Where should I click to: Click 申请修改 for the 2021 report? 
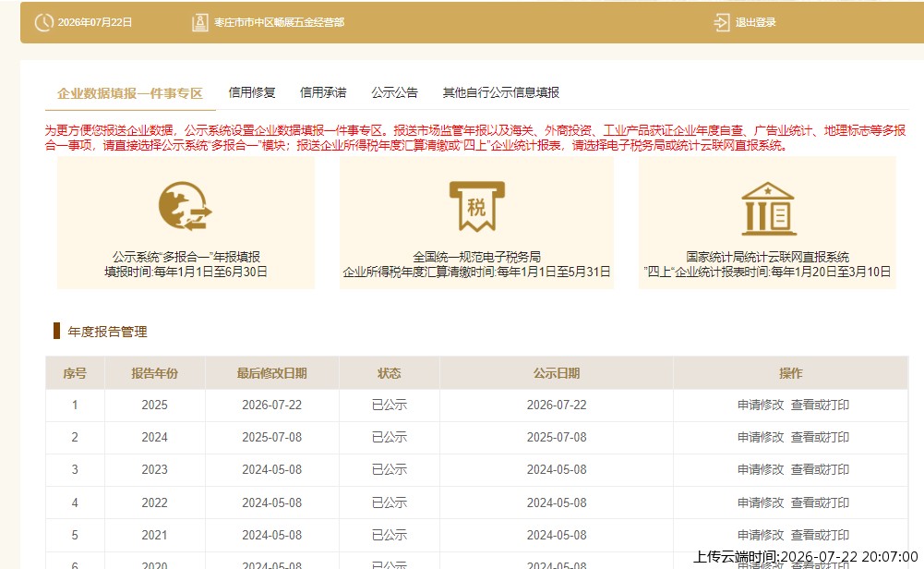click(761, 536)
